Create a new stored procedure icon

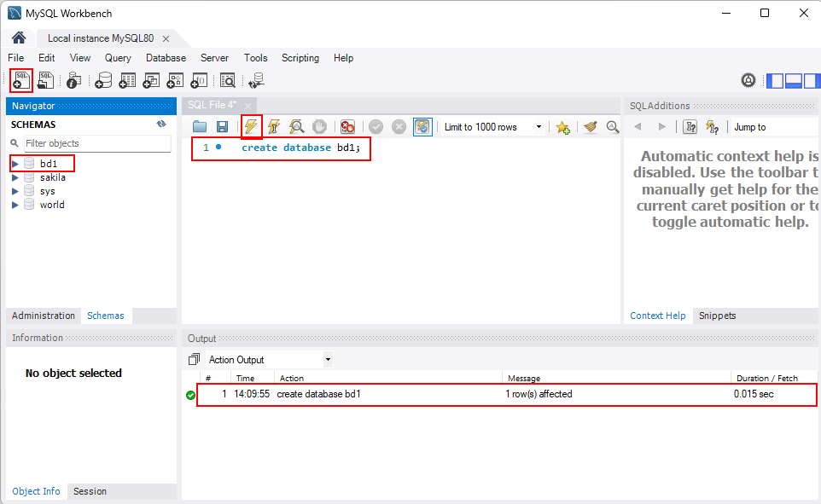point(175,81)
